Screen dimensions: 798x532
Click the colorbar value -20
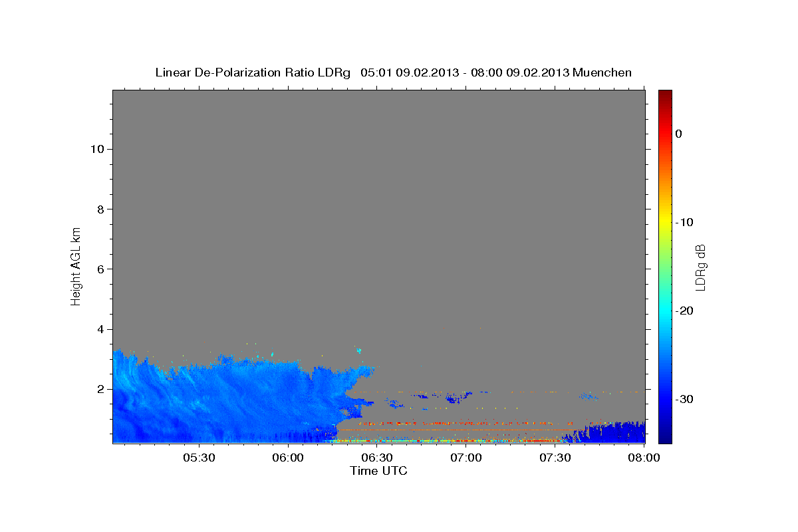684,311
